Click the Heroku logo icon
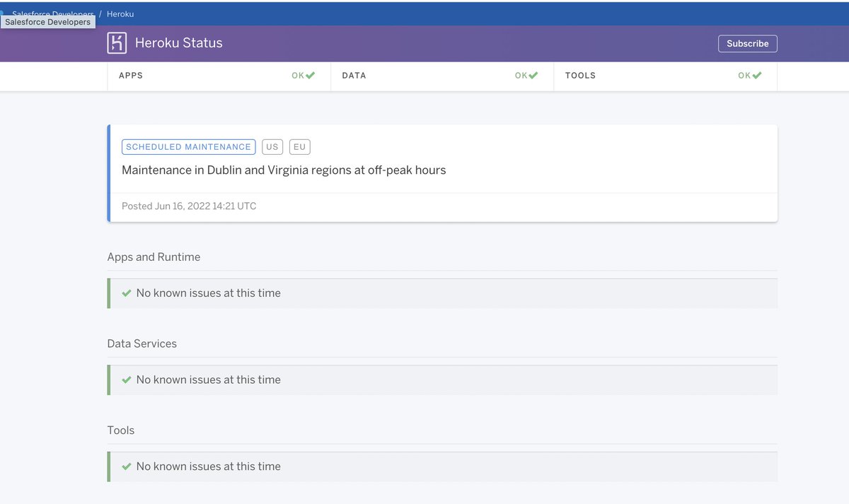 click(117, 43)
